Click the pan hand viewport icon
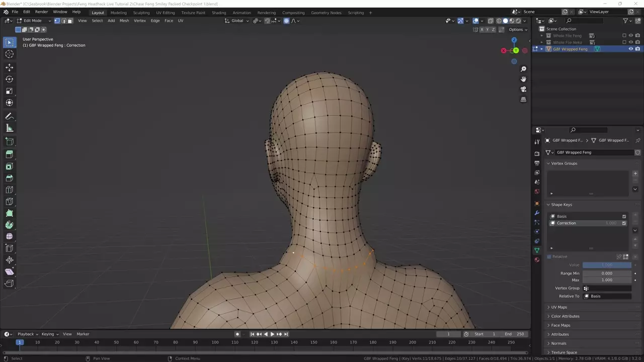Image resolution: width=644 pixels, height=362 pixels. click(x=523, y=79)
